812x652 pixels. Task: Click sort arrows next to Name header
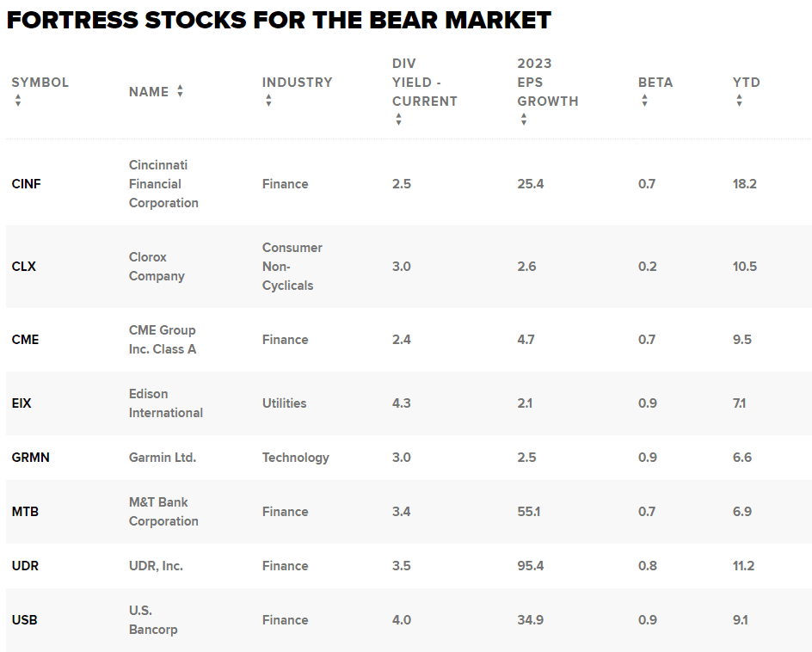point(180,91)
